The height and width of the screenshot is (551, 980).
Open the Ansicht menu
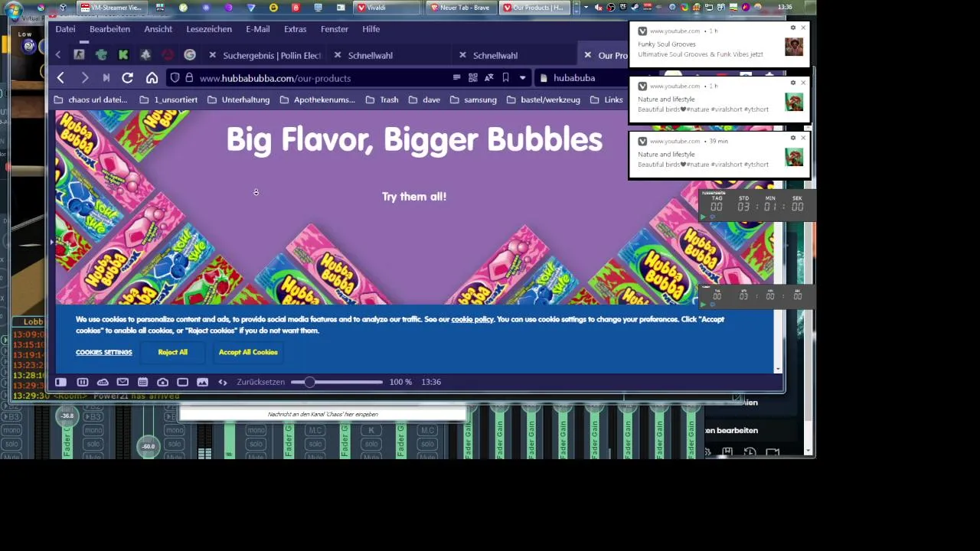[x=158, y=29]
